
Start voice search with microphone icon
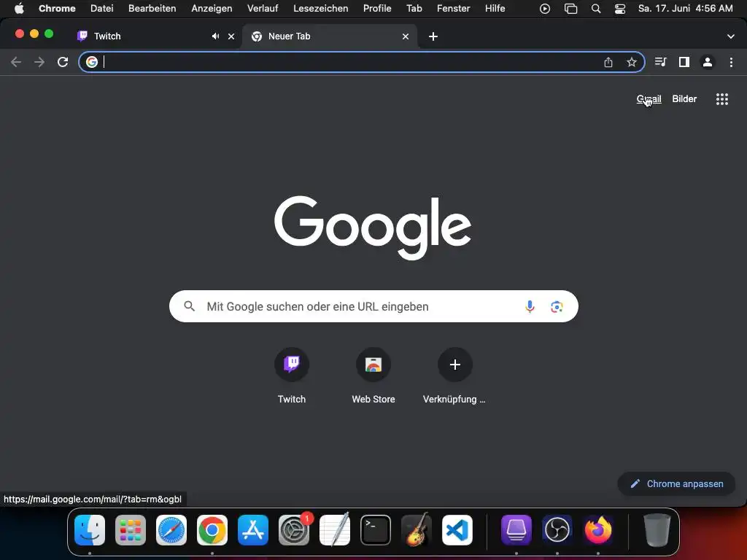(530, 306)
